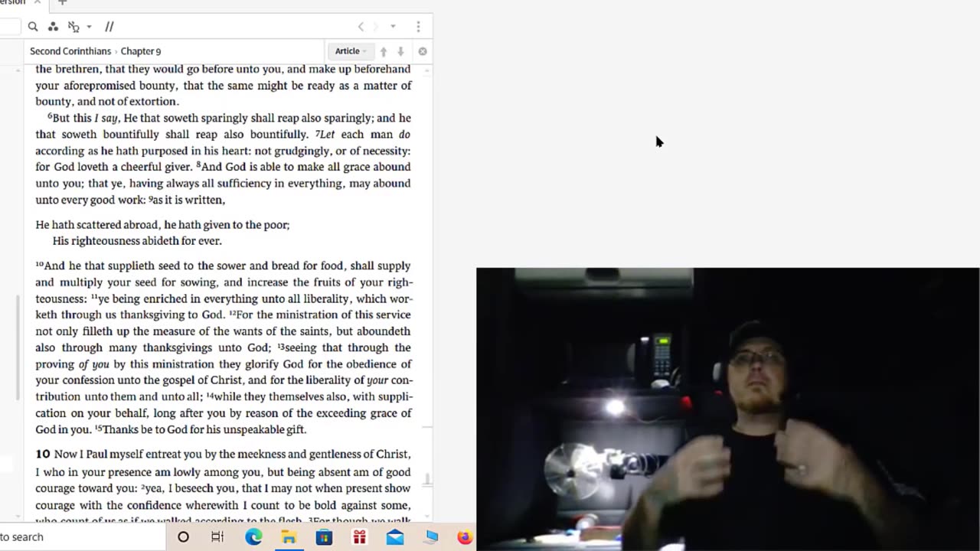The width and height of the screenshot is (980, 551).
Task: Open File Explorer from the taskbar
Action: coord(289,537)
